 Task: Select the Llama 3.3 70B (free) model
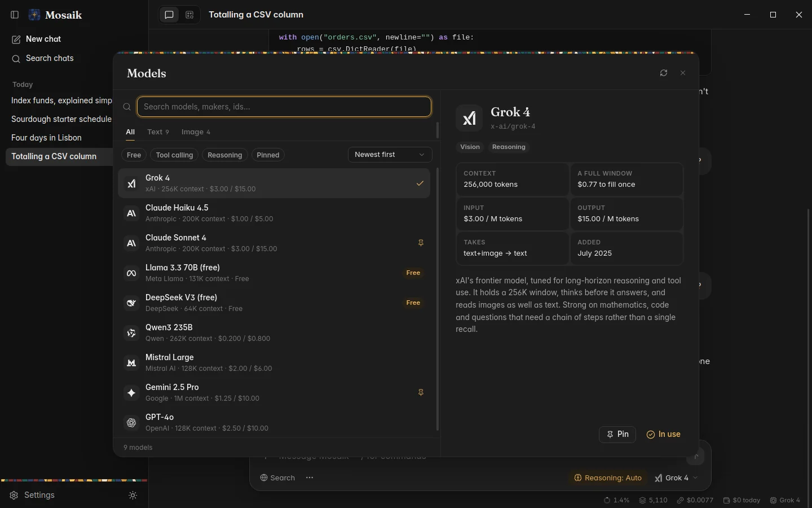pos(274,273)
